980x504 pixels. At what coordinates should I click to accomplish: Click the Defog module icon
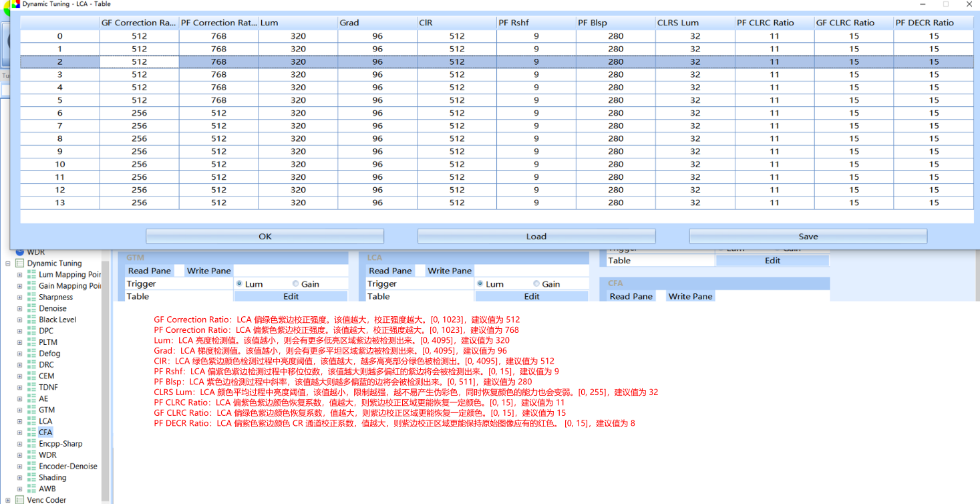coord(32,353)
